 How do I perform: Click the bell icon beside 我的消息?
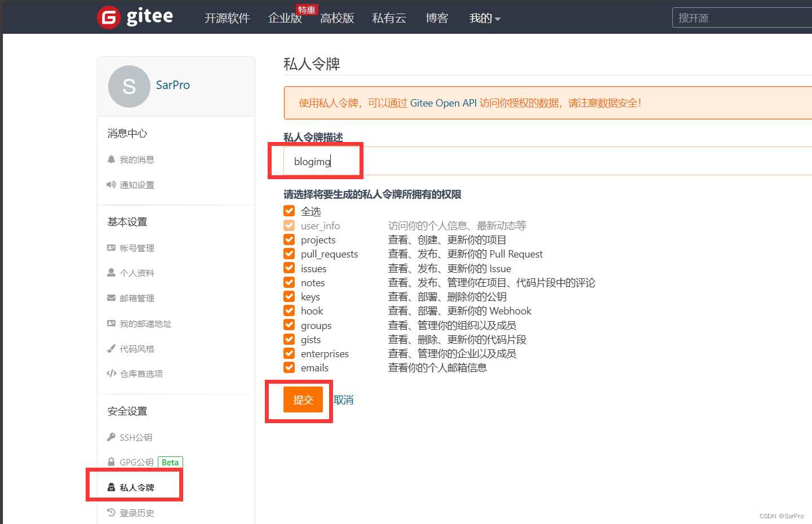[112, 159]
